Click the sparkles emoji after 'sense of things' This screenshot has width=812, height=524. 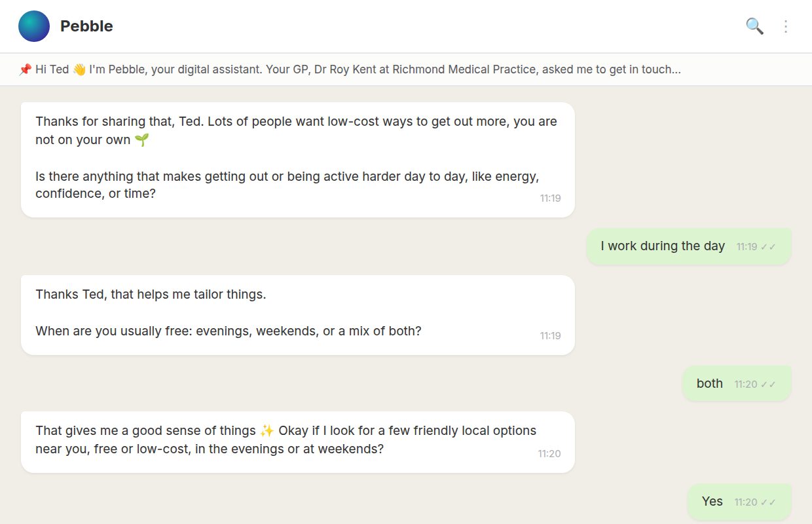point(267,431)
